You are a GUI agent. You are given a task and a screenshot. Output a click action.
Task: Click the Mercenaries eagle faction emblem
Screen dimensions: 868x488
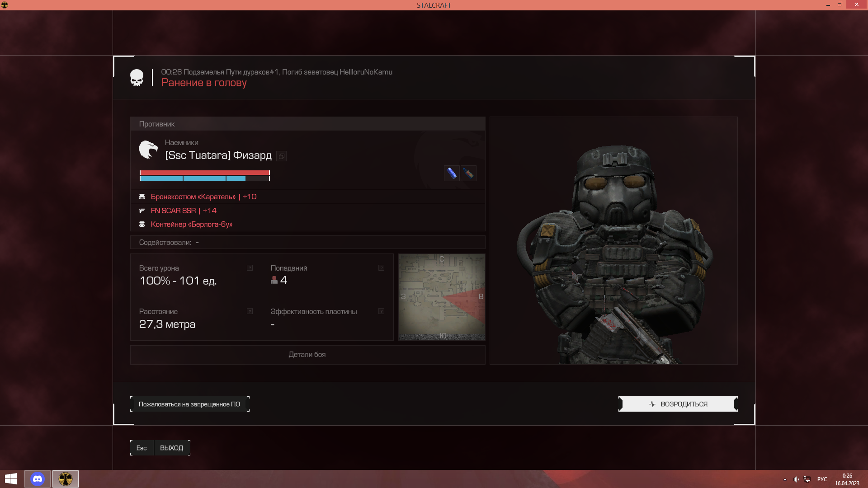point(148,150)
